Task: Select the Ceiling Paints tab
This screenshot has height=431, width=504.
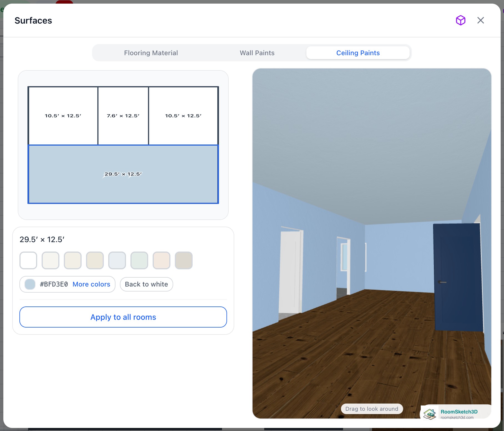Action: [358, 53]
